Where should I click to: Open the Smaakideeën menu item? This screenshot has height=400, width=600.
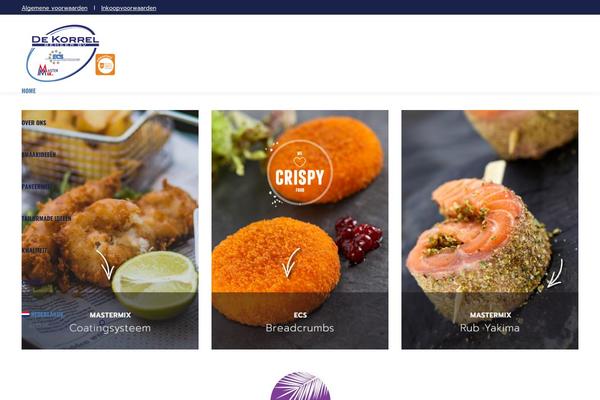point(39,155)
